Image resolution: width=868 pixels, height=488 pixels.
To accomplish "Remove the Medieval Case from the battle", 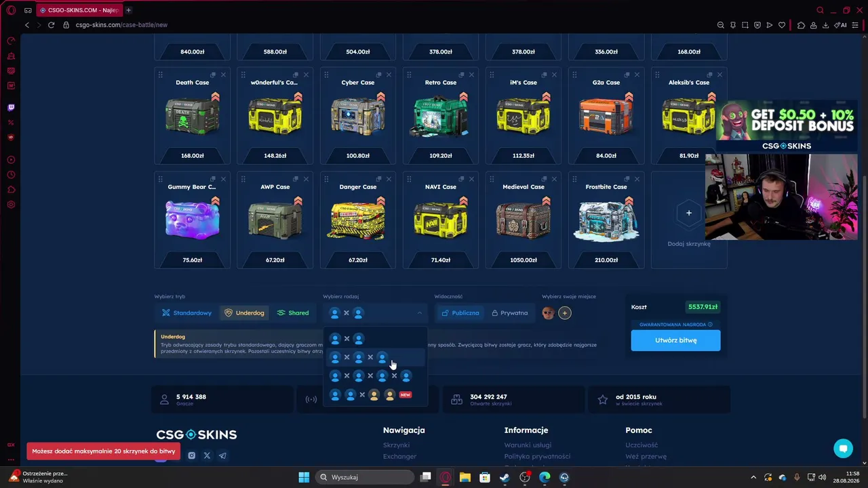I will 554,179.
